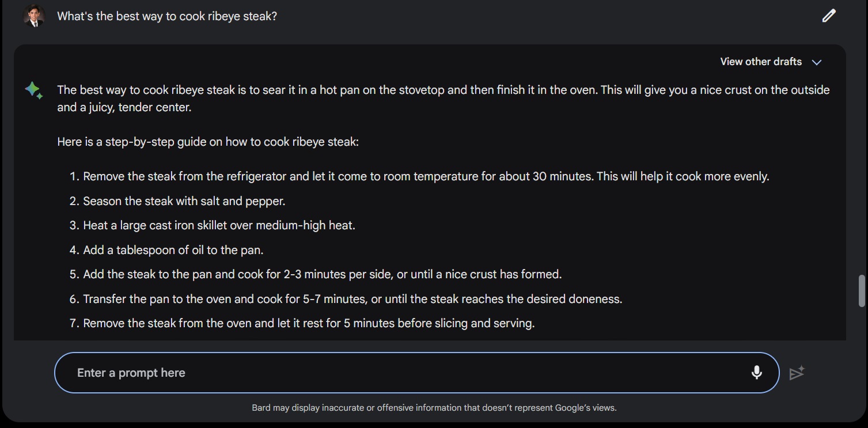
Task: Click step 6 about transferring to oven
Action: [x=352, y=299]
